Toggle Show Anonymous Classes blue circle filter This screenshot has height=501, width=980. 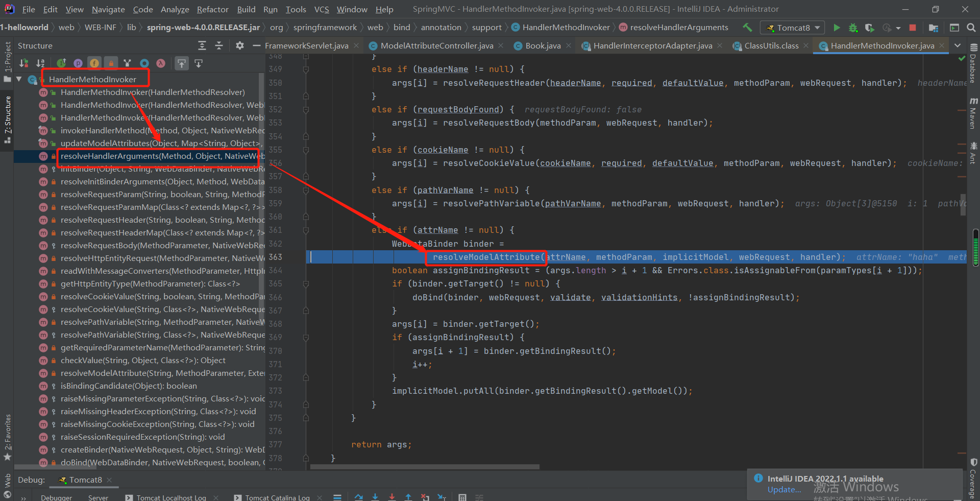click(x=144, y=63)
